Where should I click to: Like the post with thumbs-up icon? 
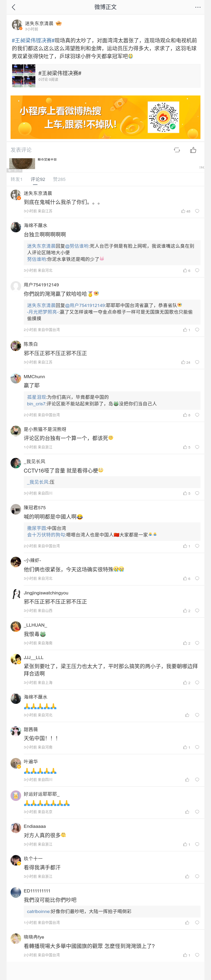[x=193, y=150]
